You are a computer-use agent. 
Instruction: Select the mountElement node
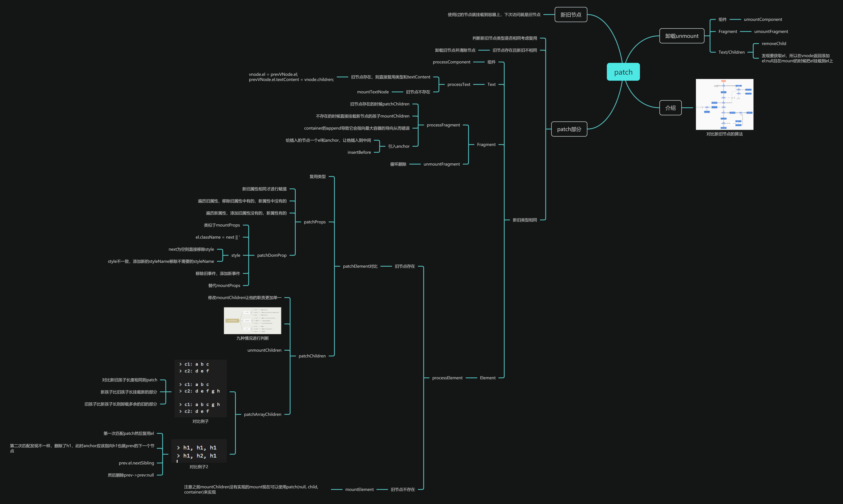(x=359, y=489)
